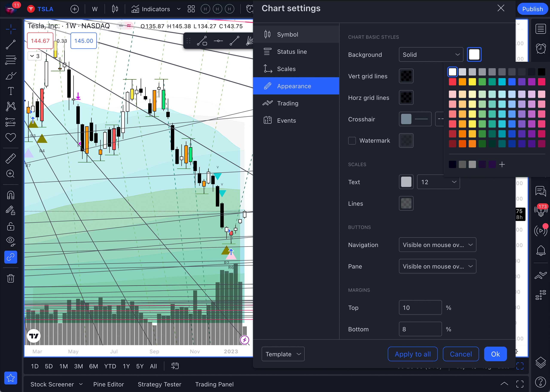The width and height of the screenshot is (550, 392).
Task: Add a custom color with plus
Action: coord(502,164)
